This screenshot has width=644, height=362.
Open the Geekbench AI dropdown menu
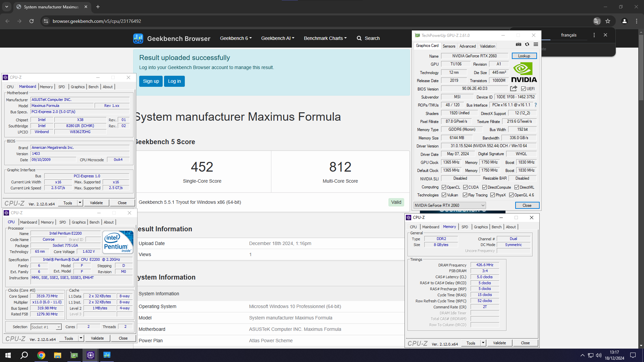(278, 38)
